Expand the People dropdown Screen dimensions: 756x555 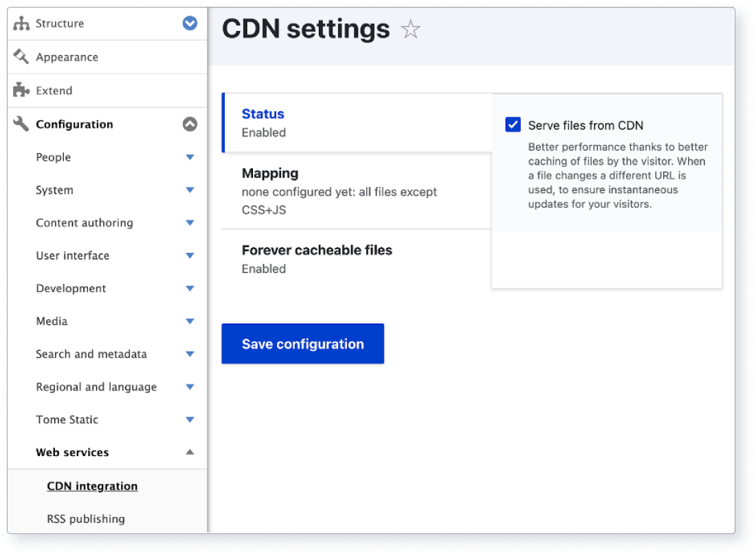tap(190, 157)
